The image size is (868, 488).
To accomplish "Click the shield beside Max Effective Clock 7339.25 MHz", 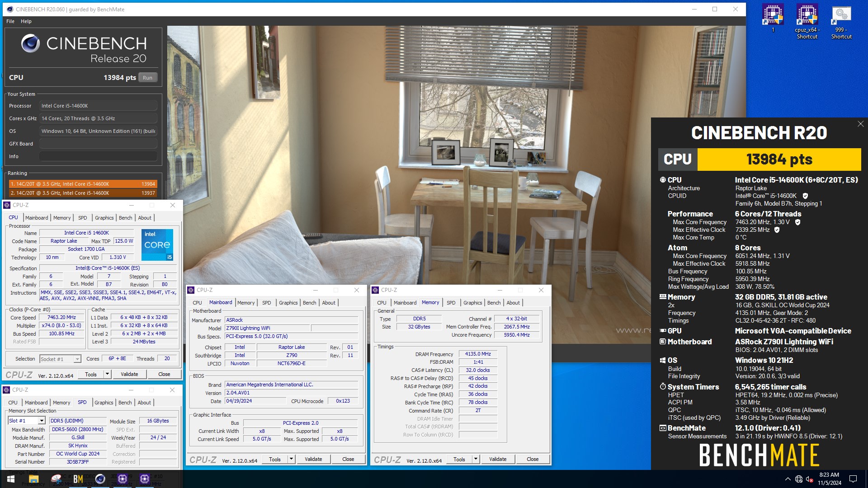I will coord(777,230).
